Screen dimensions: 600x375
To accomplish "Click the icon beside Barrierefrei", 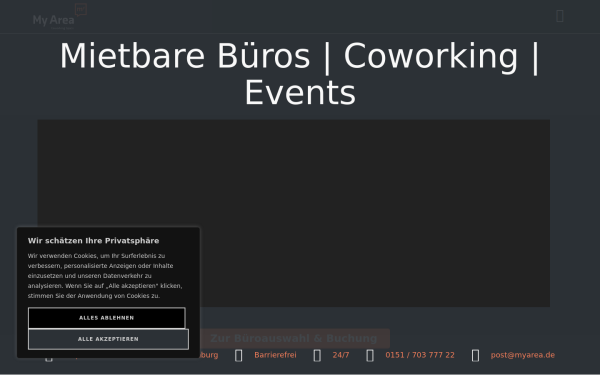I will (x=238, y=355).
